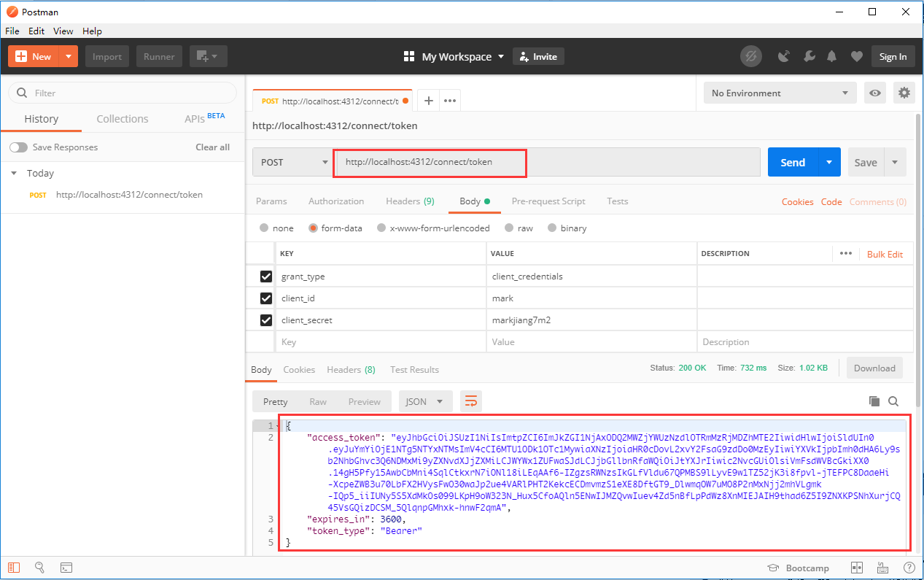Click the Runner button
Image resolution: width=924 pixels, height=580 pixels.
click(159, 56)
